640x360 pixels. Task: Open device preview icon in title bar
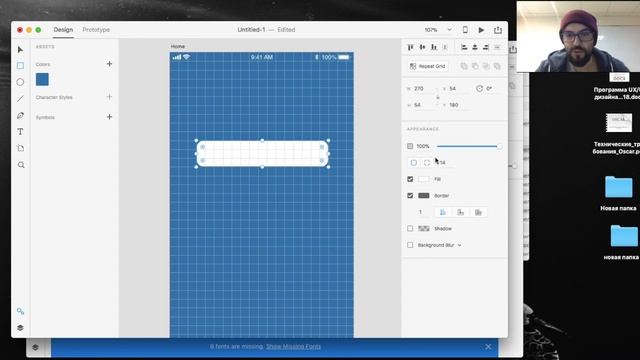tap(465, 30)
